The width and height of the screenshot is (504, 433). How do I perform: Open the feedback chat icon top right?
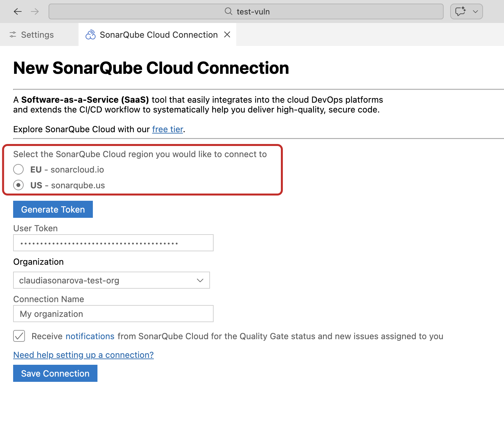pos(461,11)
